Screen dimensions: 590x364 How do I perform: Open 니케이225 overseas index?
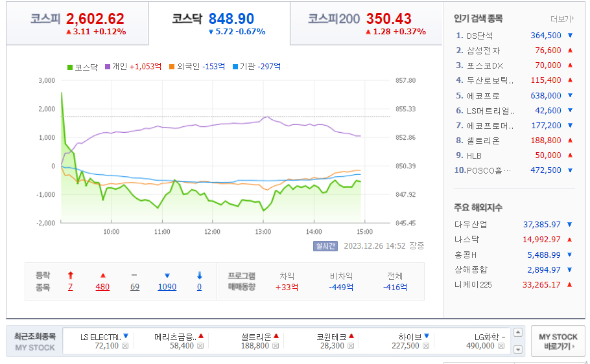click(x=473, y=285)
